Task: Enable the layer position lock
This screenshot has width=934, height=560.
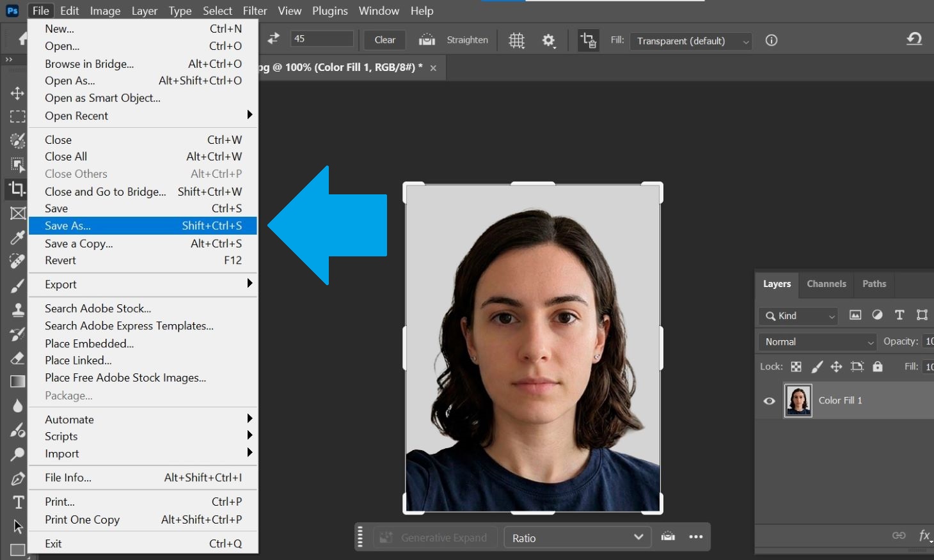Action: click(836, 366)
